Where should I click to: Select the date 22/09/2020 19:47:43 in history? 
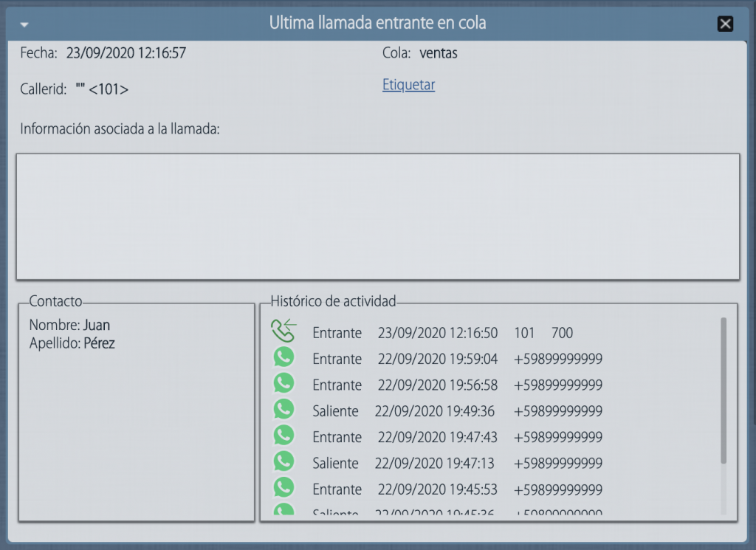tap(437, 437)
